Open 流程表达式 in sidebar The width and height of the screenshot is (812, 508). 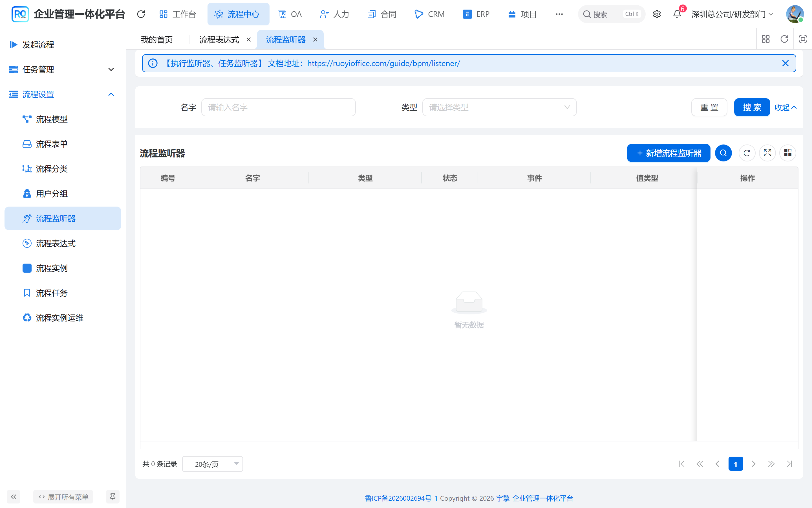point(63,243)
